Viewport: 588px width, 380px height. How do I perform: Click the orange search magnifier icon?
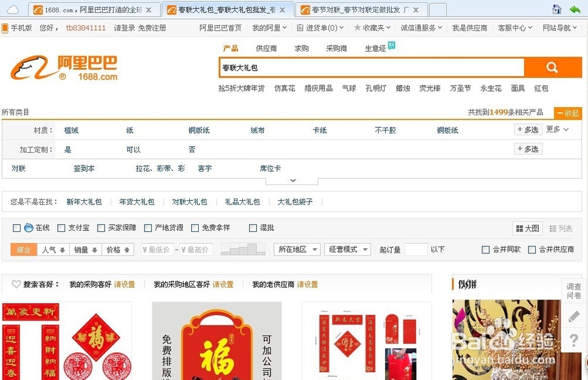pyautogui.click(x=552, y=67)
